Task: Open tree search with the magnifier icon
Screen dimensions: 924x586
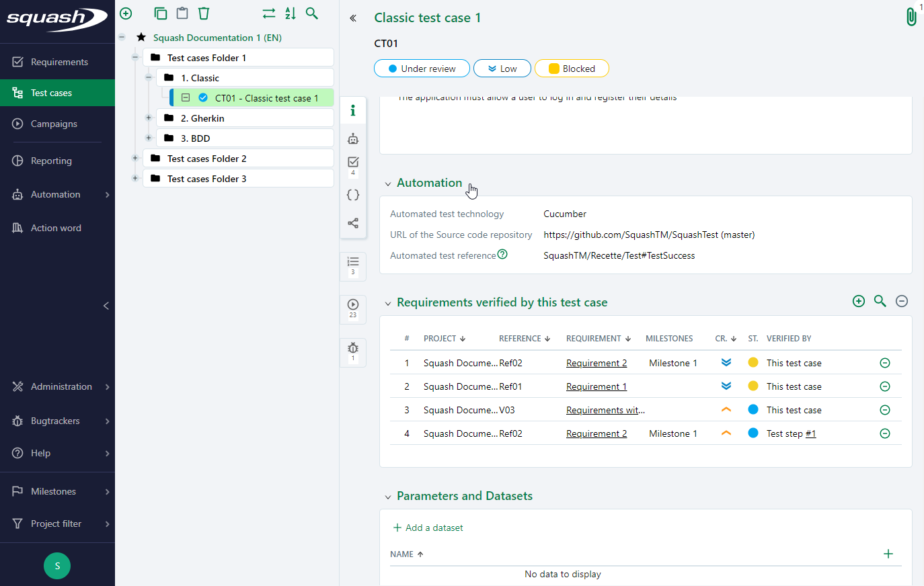Action: (311, 13)
